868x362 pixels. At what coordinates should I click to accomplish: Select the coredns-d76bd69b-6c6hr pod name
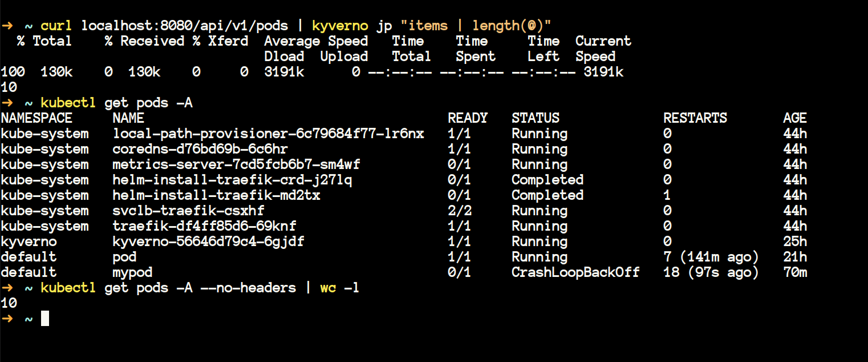pyautogui.click(x=200, y=149)
